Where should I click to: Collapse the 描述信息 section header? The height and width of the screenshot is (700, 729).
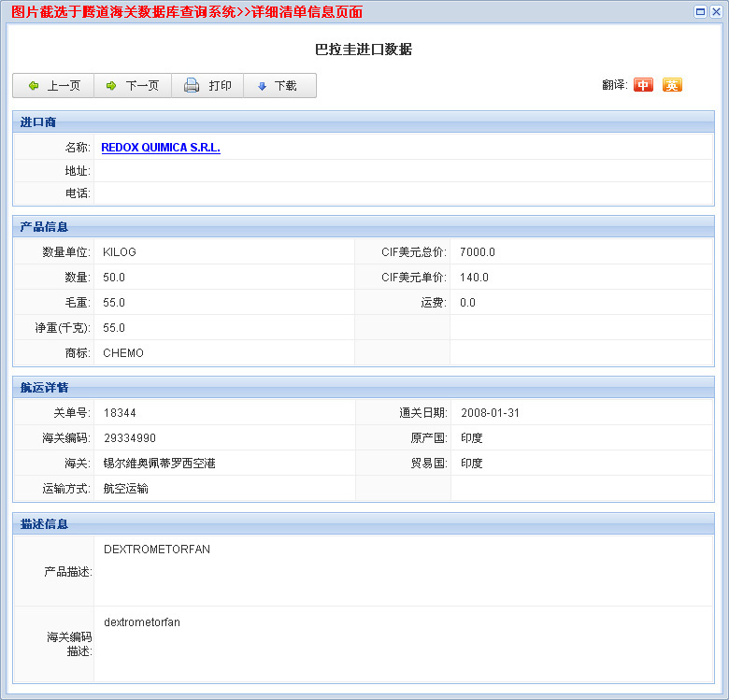(x=44, y=524)
